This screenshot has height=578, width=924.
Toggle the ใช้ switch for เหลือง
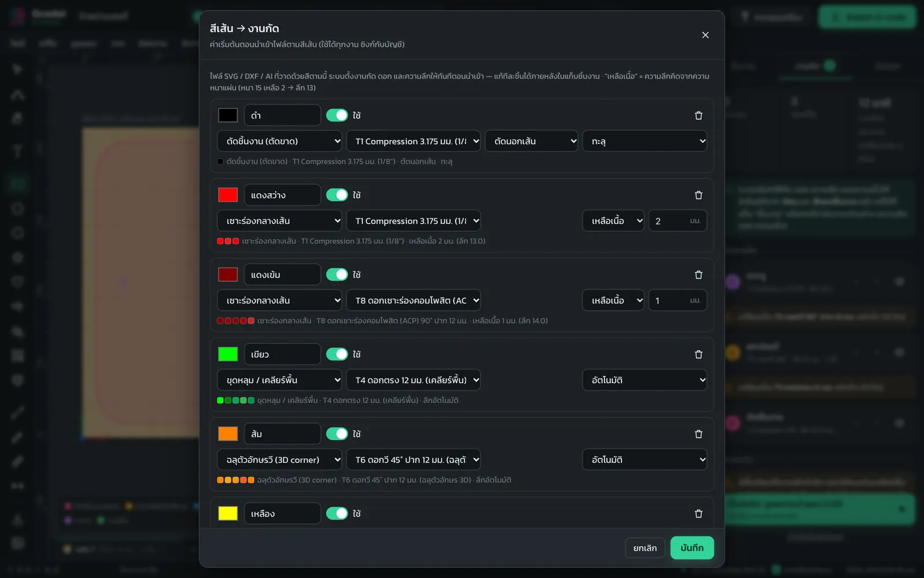click(337, 513)
